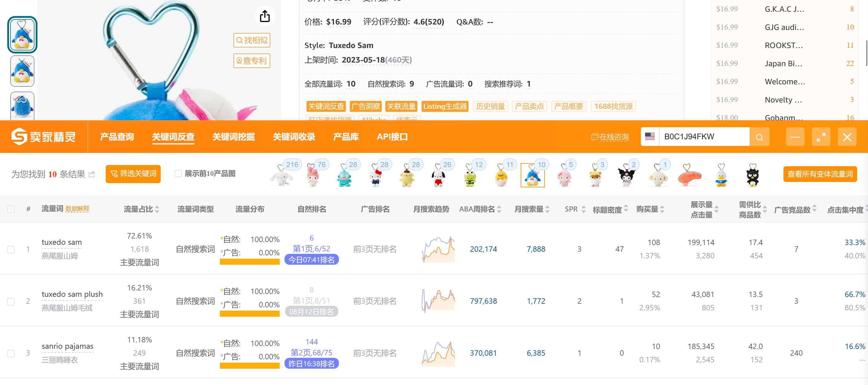Sort by 月搜索量 column arrows
The height and width of the screenshot is (385, 868).
tap(547, 209)
